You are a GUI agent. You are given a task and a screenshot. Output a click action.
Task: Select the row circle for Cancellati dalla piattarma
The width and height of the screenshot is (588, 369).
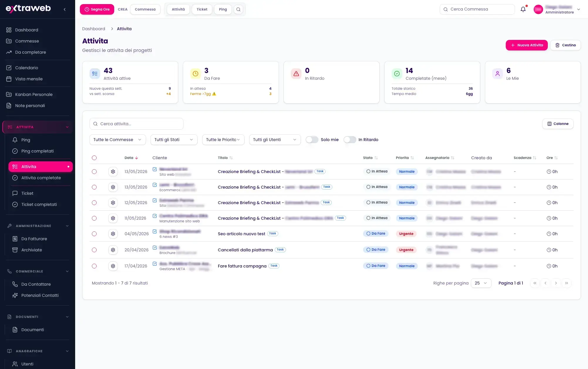pos(94,250)
